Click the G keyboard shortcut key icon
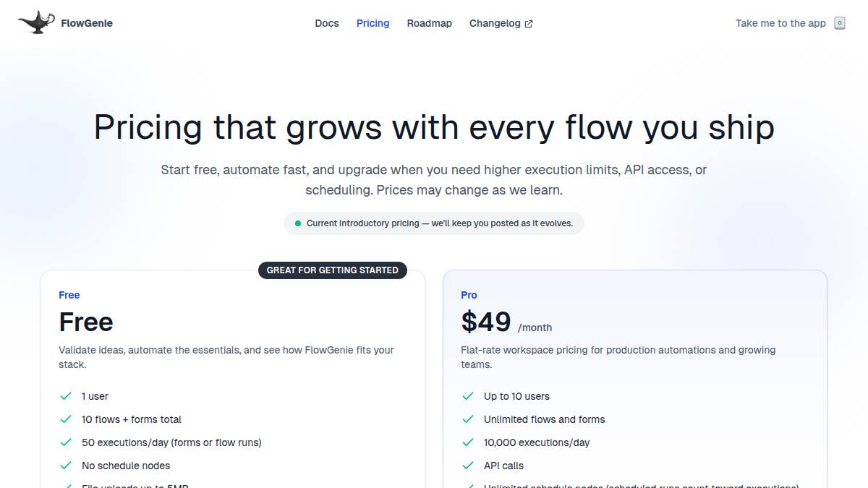 840,23
